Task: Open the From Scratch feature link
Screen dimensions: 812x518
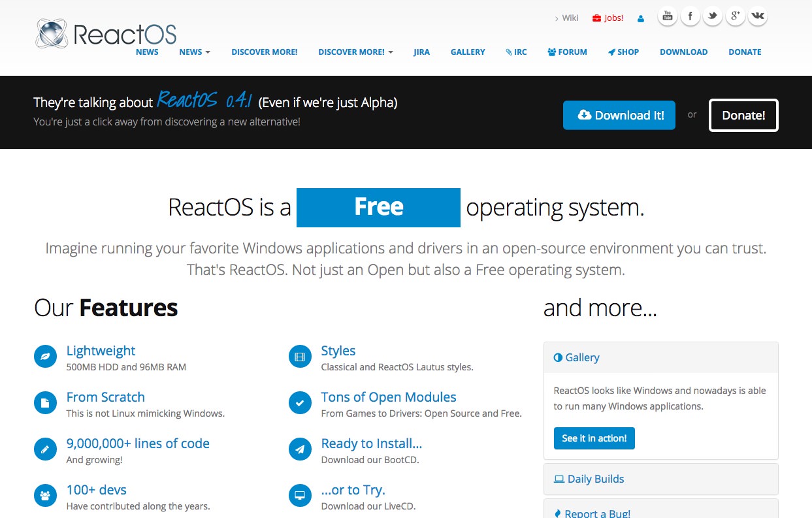Action: click(x=106, y=397)
